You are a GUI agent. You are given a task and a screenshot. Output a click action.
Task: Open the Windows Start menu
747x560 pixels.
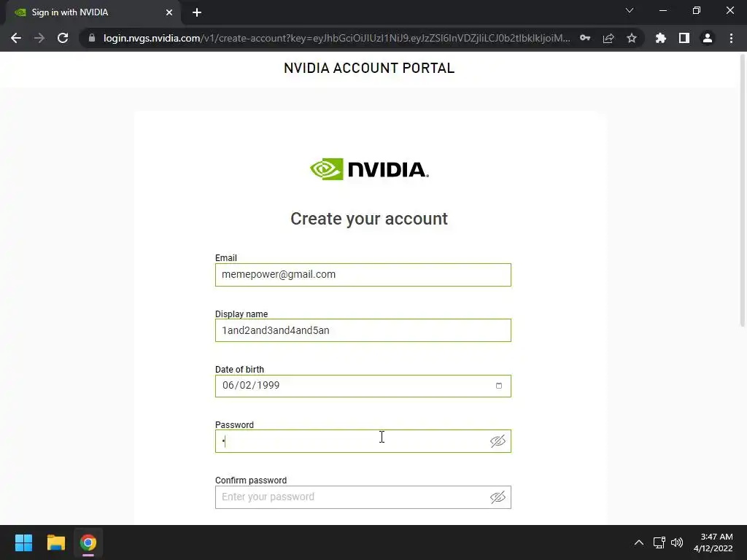[23, 542]
